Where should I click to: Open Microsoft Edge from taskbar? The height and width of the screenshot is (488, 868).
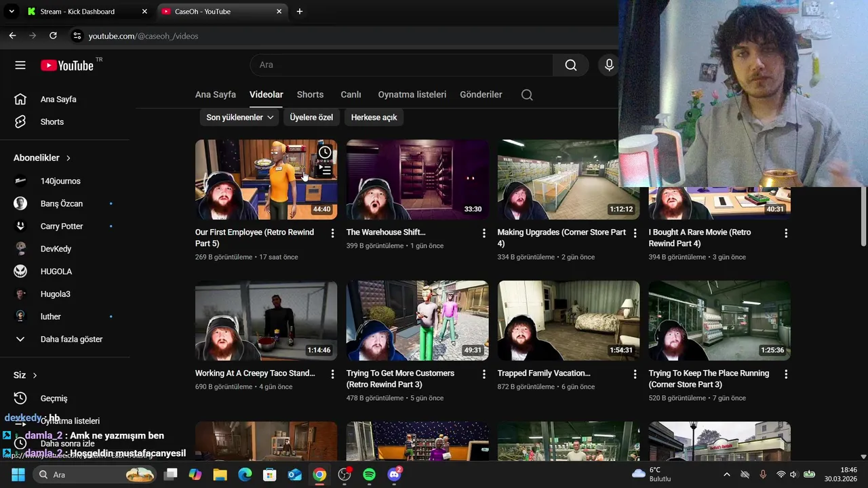click(x=245, y=474)
